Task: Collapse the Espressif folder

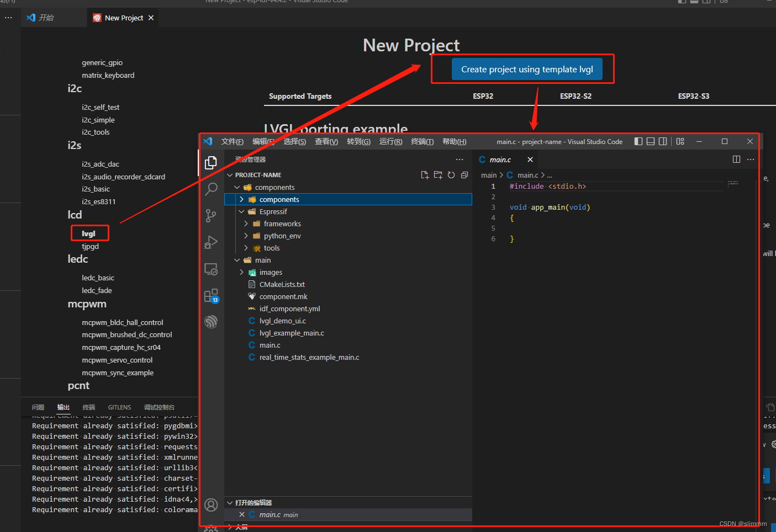Action: 241,211
